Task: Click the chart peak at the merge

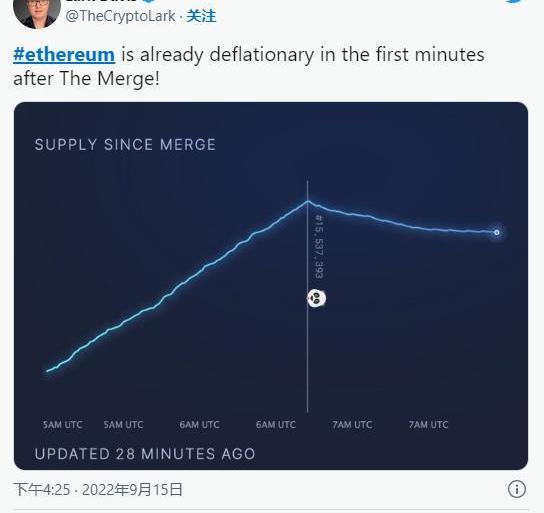Action: [307, 201]
